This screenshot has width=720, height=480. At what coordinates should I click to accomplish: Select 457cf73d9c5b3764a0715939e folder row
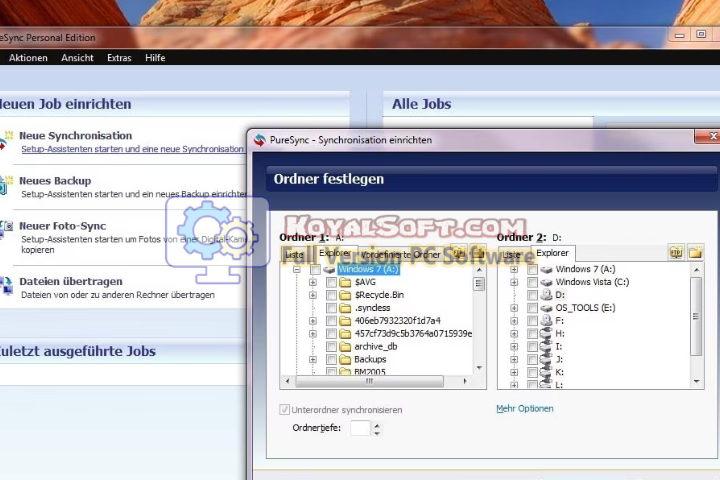click(x=413, y=333)
